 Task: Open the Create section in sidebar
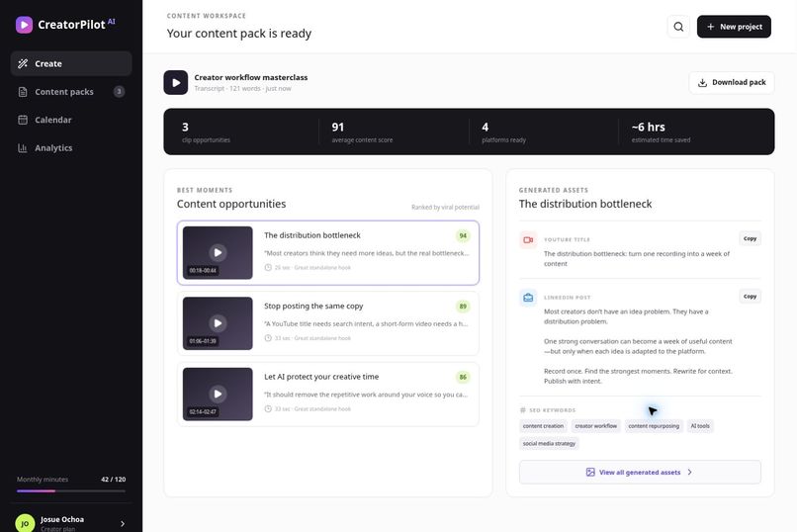click(x=70, y=63)
